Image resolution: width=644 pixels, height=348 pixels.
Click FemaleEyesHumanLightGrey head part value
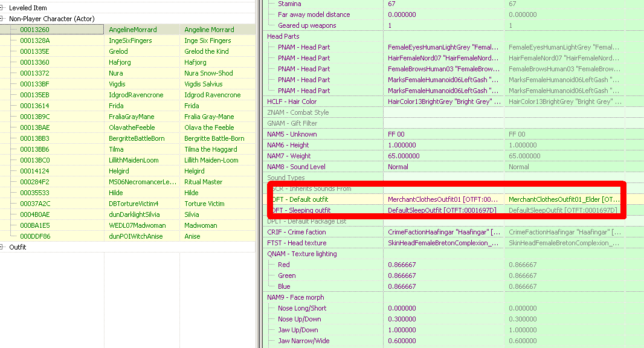tap(443, 47)
